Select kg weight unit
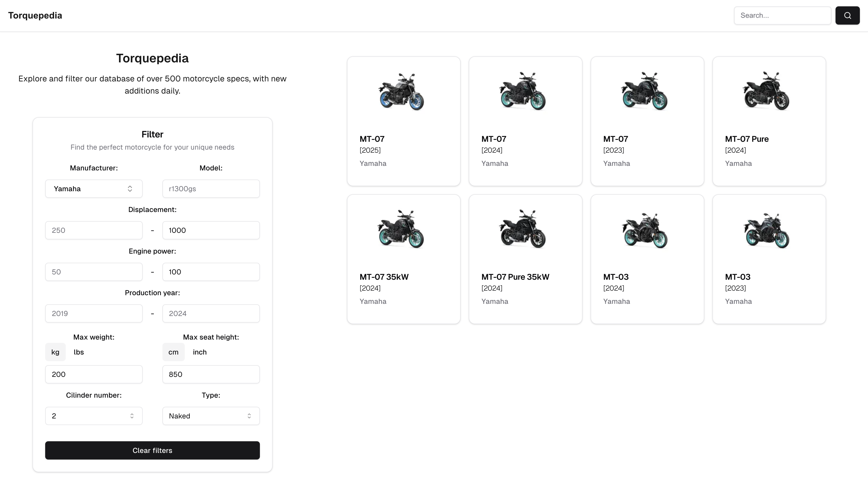This screenshot has height=493, width=868. [55, 352]
